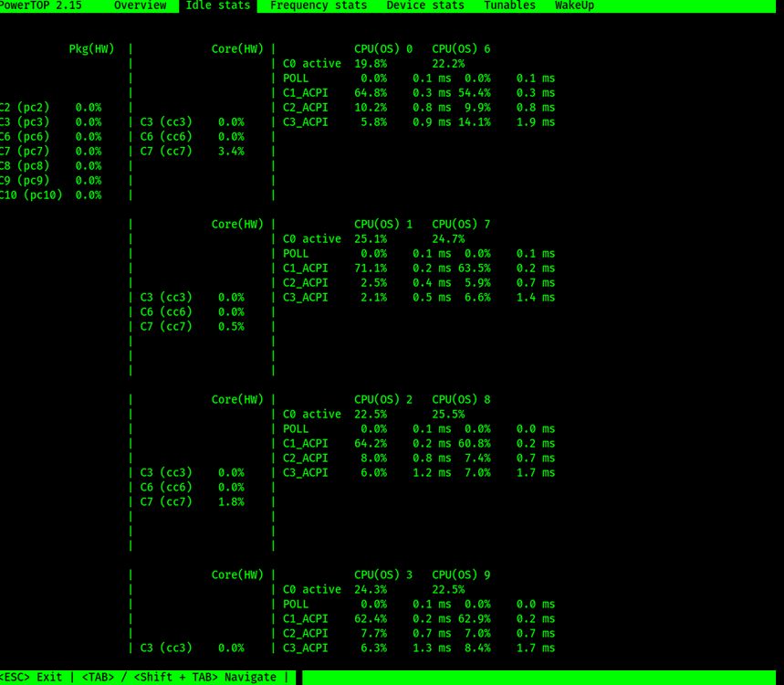Click the 9.9% C2_ACPI value
Viewport: 784px width, 685px height.
[x=477, y=108]
